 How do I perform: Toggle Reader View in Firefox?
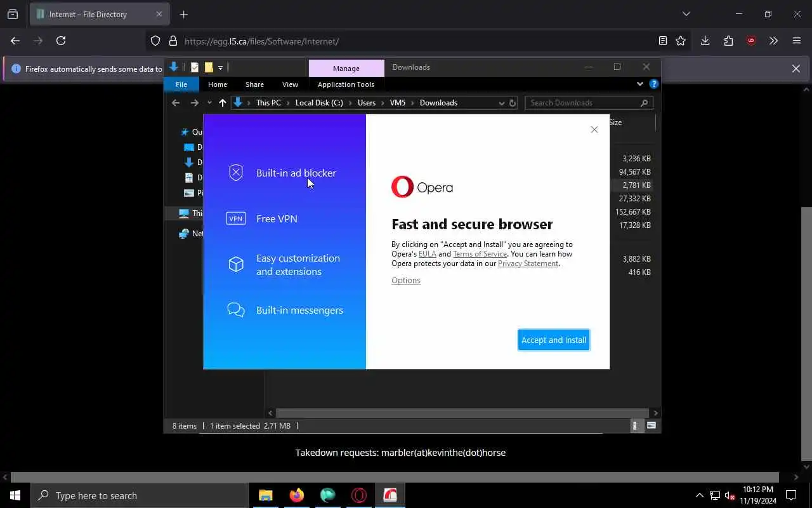click(662, 41)
